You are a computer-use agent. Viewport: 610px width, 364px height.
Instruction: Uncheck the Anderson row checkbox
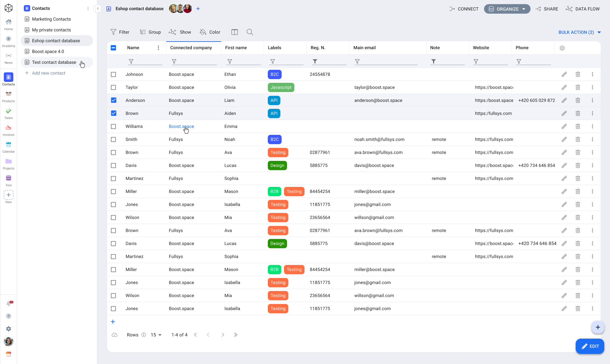click(113, 100)
